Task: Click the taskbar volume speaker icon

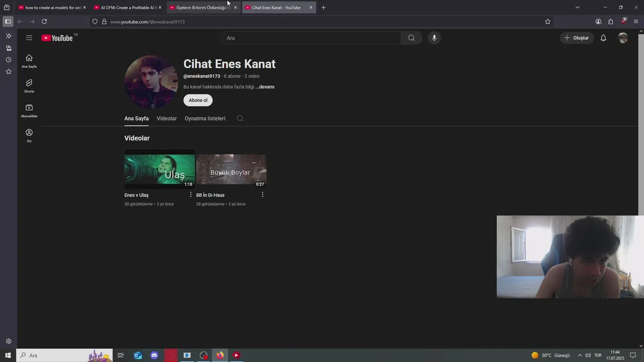Action: (588, 355)
